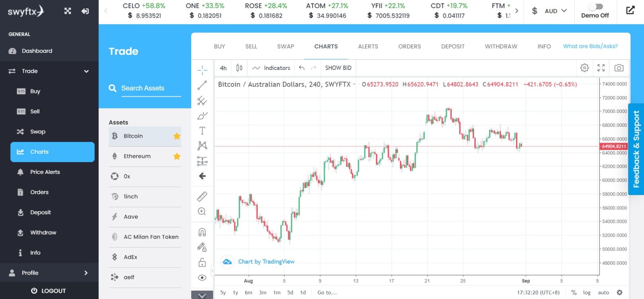Open chart settings gear icon
The width and height of the screenshot is (644, 299).
click(584, 68)
